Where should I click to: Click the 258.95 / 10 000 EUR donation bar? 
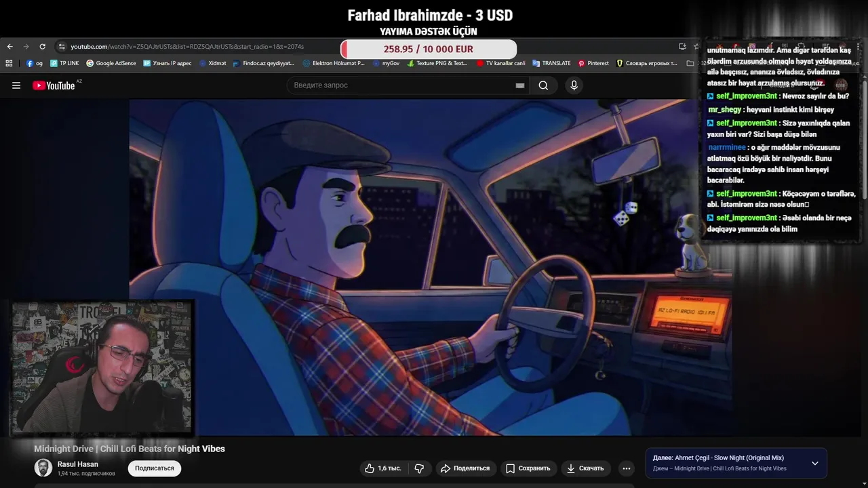point(429,49)
